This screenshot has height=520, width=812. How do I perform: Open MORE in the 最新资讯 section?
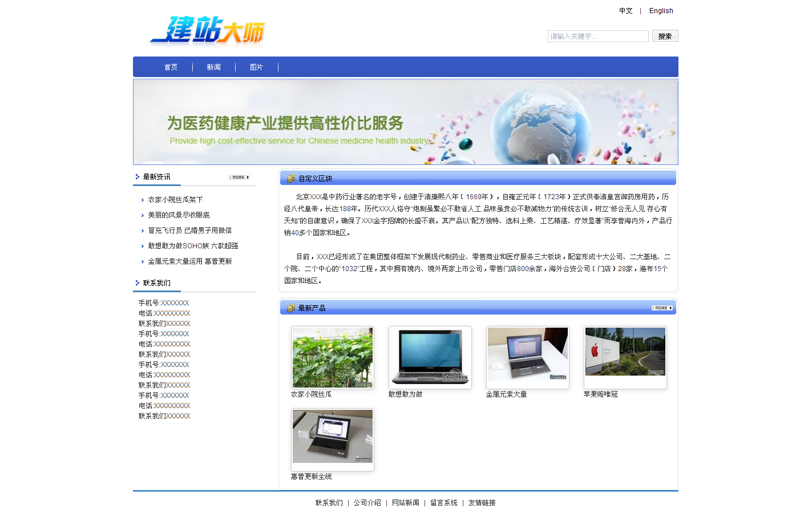[240, 178]
